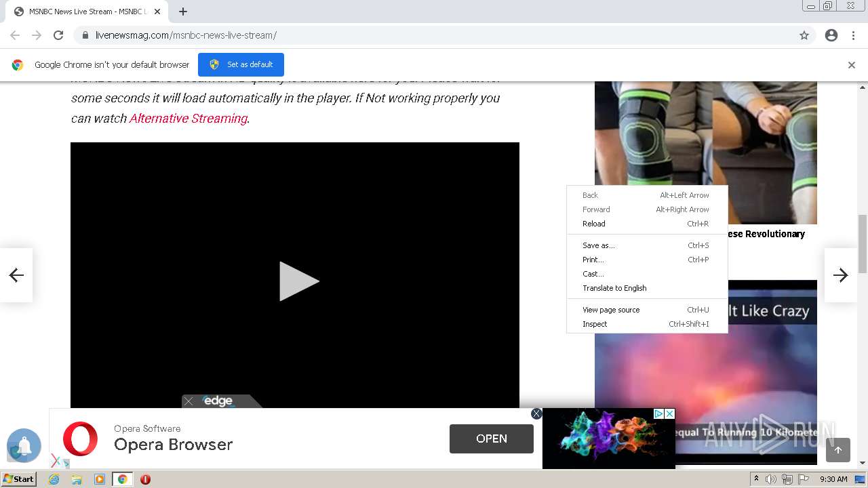Click Opera icon in taskbar
Screen dimensions: 868x488
coord(145,479)
